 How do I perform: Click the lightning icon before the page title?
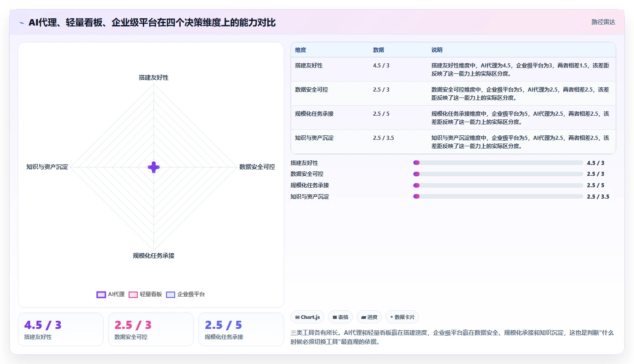tap(21, 23)
